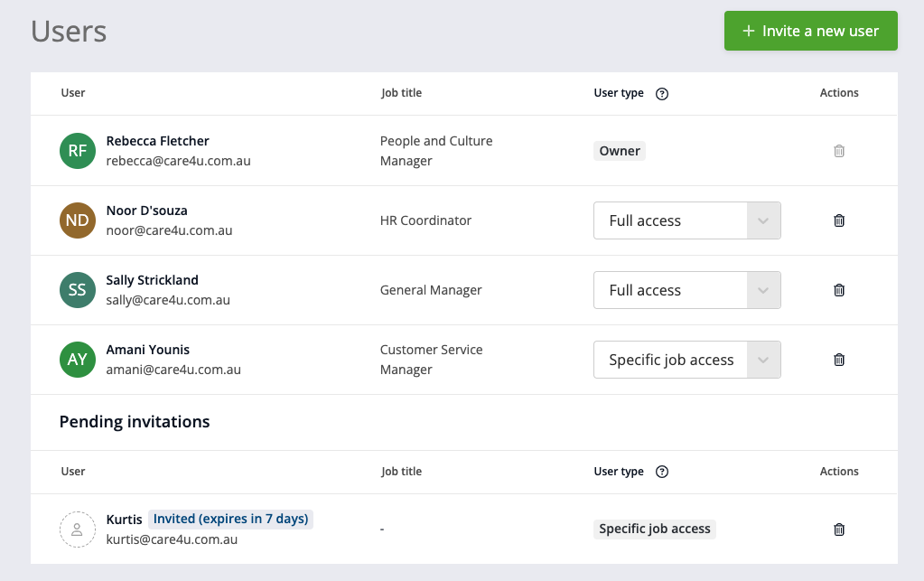Select the ND avatar circle
The image size is (924, 581).
(78, 220)
